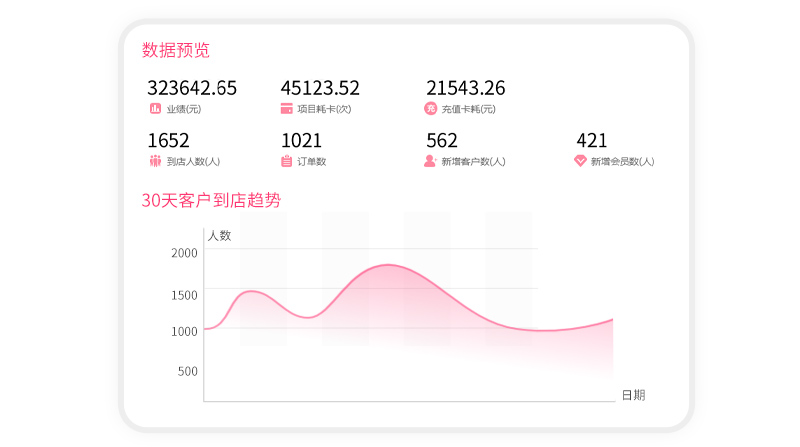Click the clipboard icon beside 订单数
This screenshot has width=800, height=447.
287,161
